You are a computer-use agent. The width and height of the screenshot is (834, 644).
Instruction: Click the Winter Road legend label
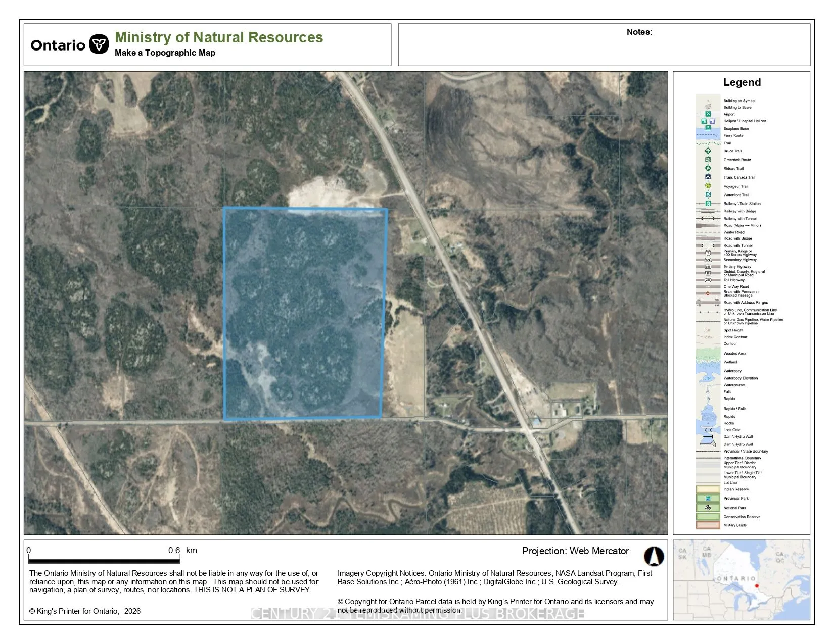[733, 232]
